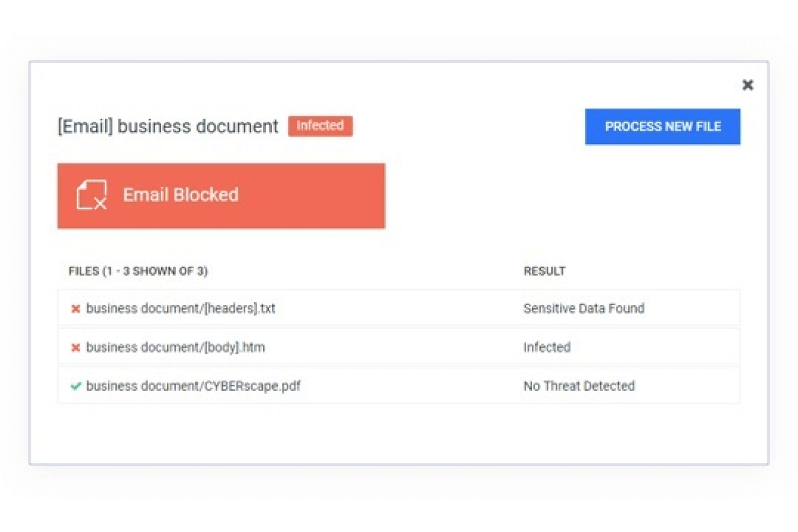Click the No Threat Detected result
The width and height of the screenshot is (798, 532).
579,386
